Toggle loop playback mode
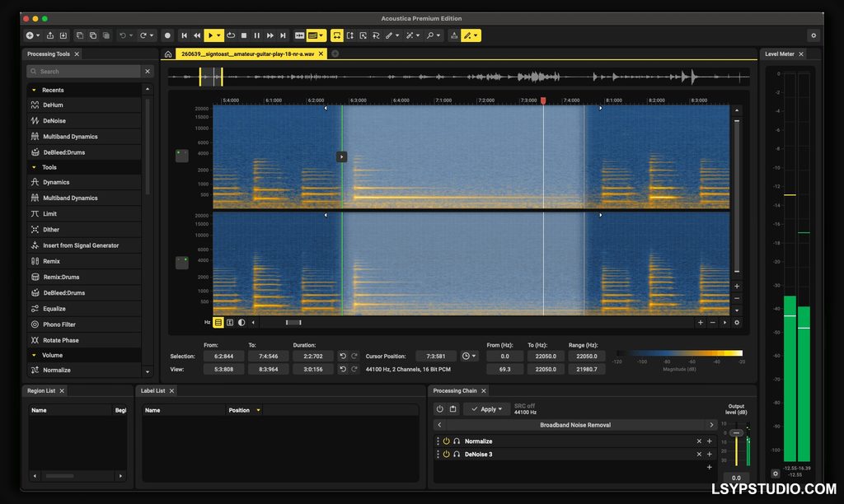Image resolution: width=844 pixels, height=504 pixels. (231, 35)
